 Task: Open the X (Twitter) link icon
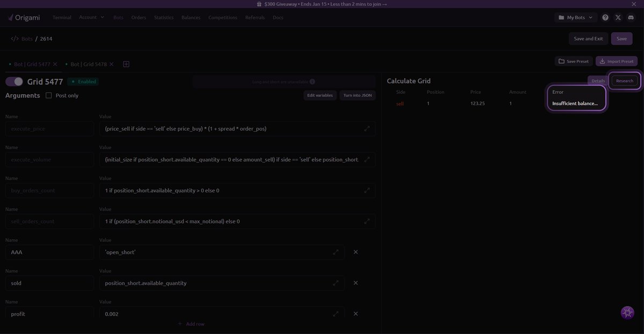[x=618, y=17]
